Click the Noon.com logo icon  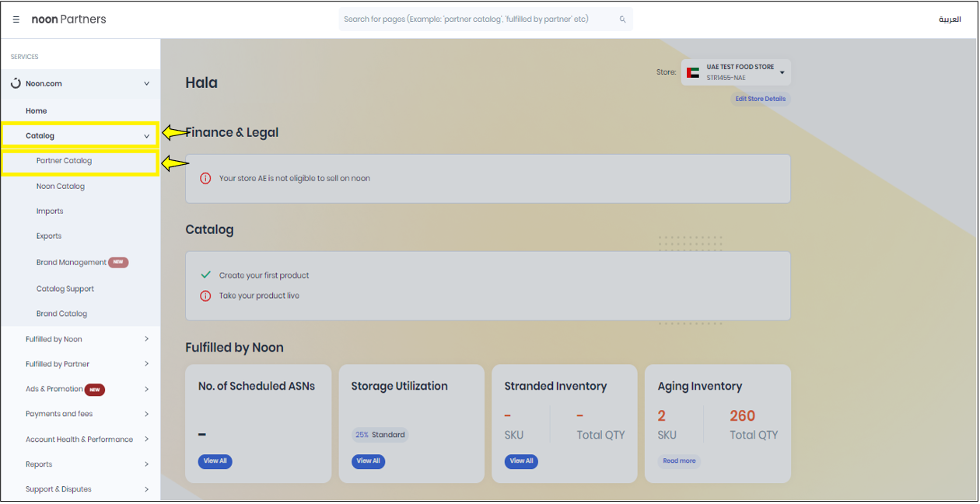16,83
